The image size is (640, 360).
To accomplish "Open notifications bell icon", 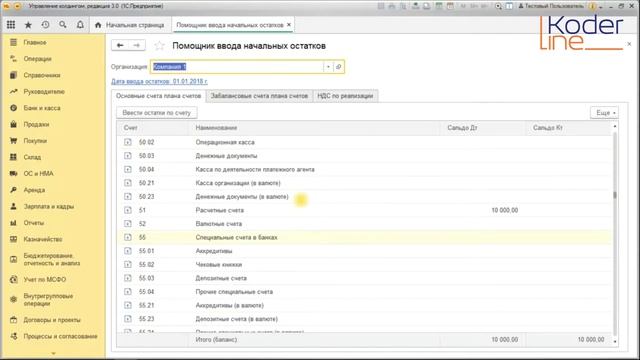I will point(80,25).
